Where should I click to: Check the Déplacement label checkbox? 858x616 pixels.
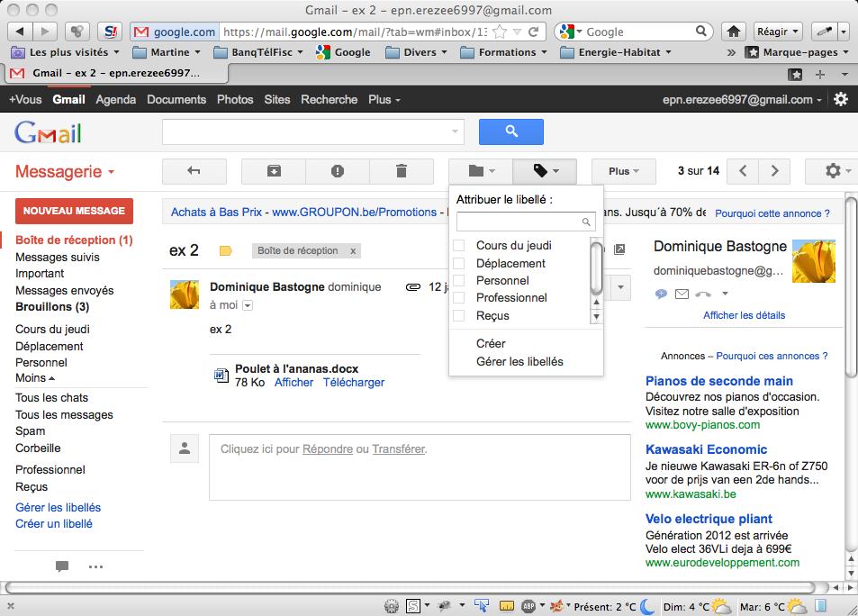459,263
